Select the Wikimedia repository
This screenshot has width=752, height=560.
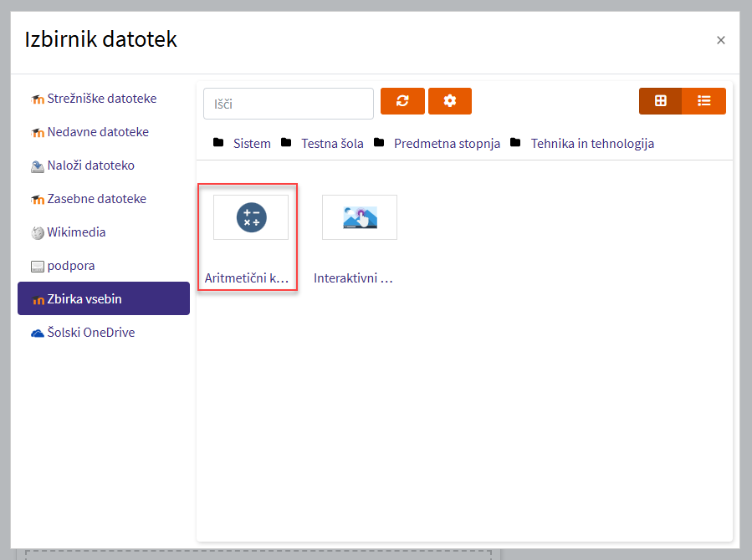click(x=76, y=232)
